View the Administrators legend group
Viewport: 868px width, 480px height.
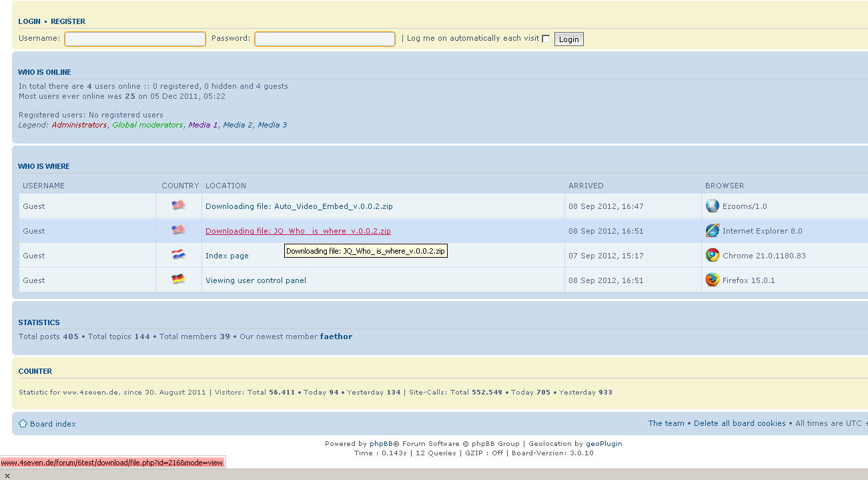point(79,125)
